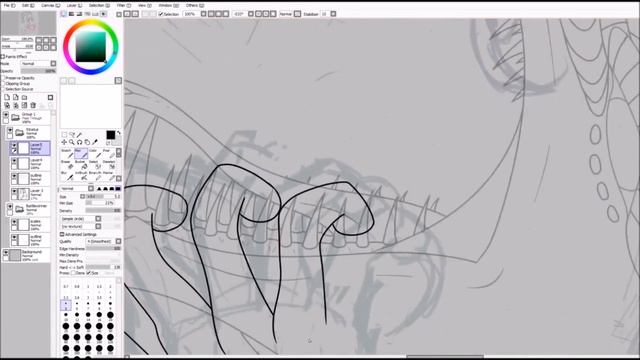Select the AirBrush tool
This screenshot has height=360, width=640.
point(81,176)
